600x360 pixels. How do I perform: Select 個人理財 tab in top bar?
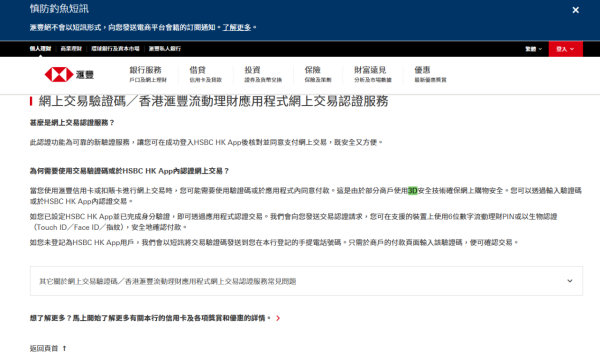coord(40,49)
